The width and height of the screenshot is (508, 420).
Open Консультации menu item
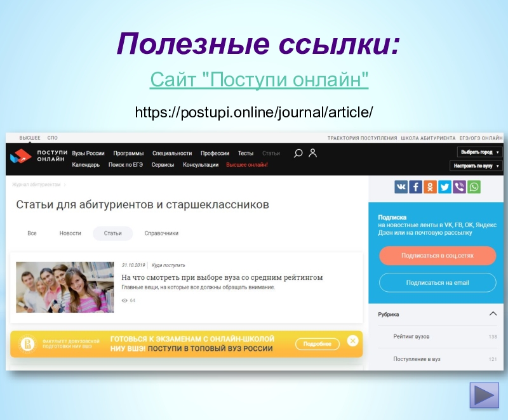pos(201,165)
